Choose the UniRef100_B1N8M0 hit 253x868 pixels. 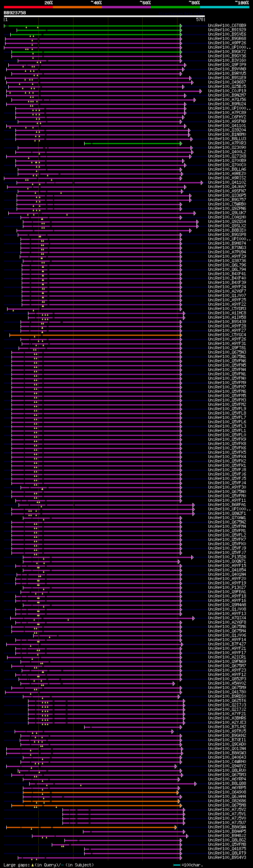(227, 135)
